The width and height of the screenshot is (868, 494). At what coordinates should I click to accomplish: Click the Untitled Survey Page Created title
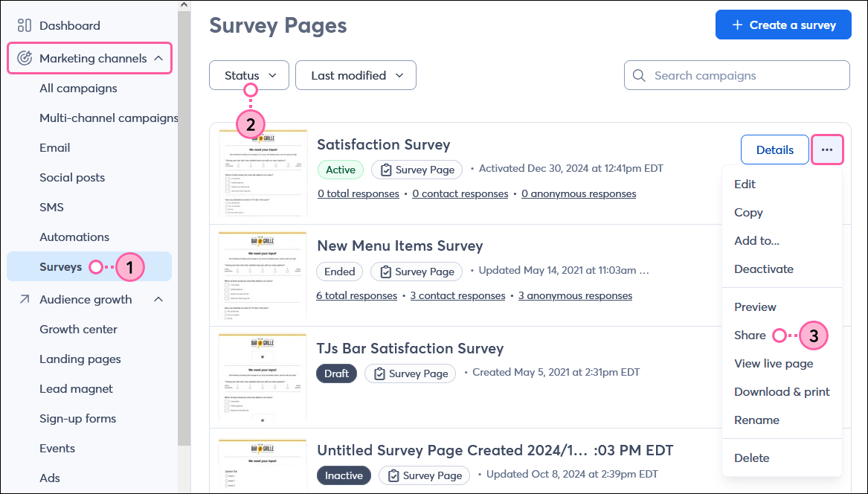[495, 450]
